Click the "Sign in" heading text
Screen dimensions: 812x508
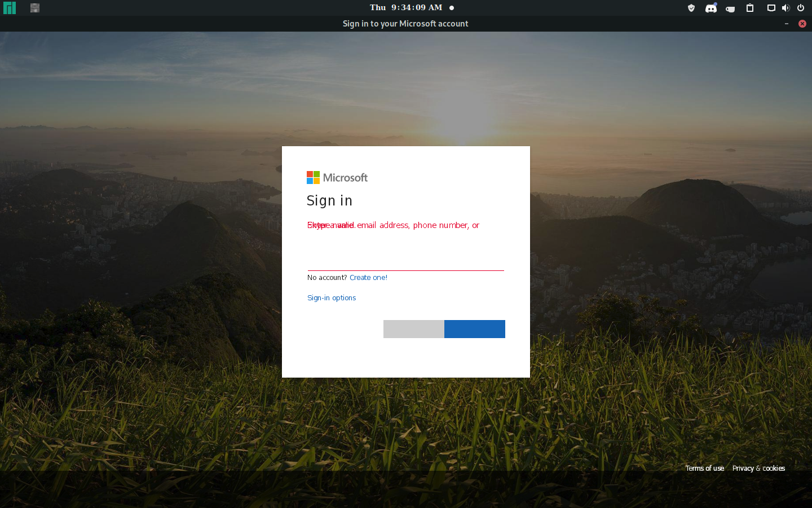(x=329, y=200)
